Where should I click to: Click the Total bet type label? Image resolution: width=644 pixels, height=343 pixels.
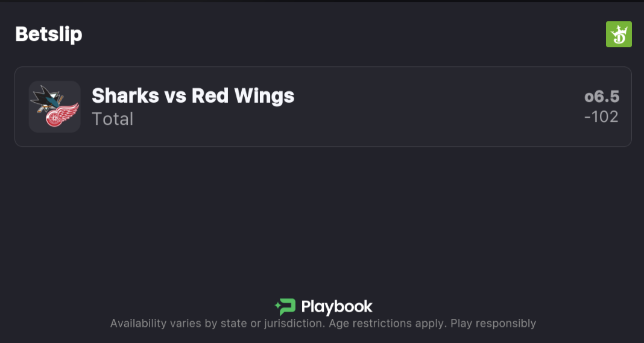(112, 118)
